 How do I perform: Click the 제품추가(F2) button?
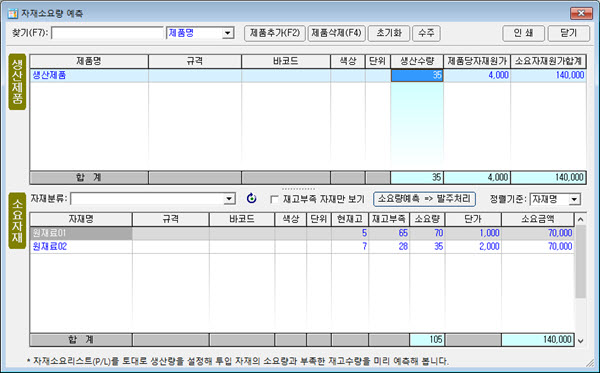(275, 33)
